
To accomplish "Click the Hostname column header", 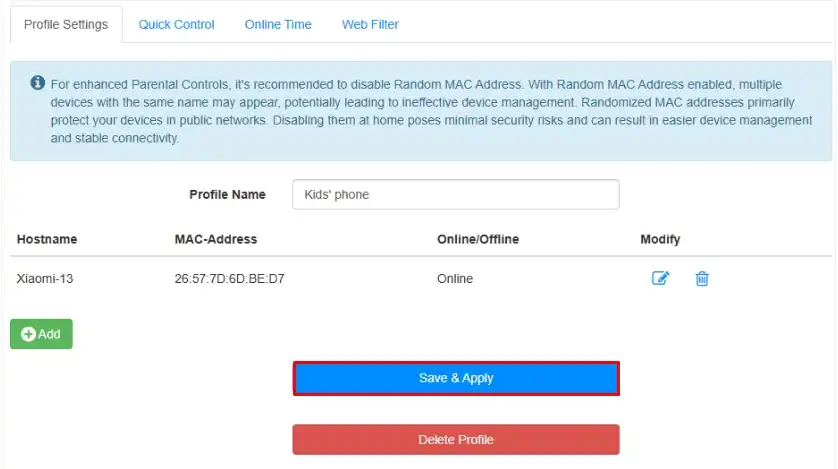I will click(x=47, y=239).
